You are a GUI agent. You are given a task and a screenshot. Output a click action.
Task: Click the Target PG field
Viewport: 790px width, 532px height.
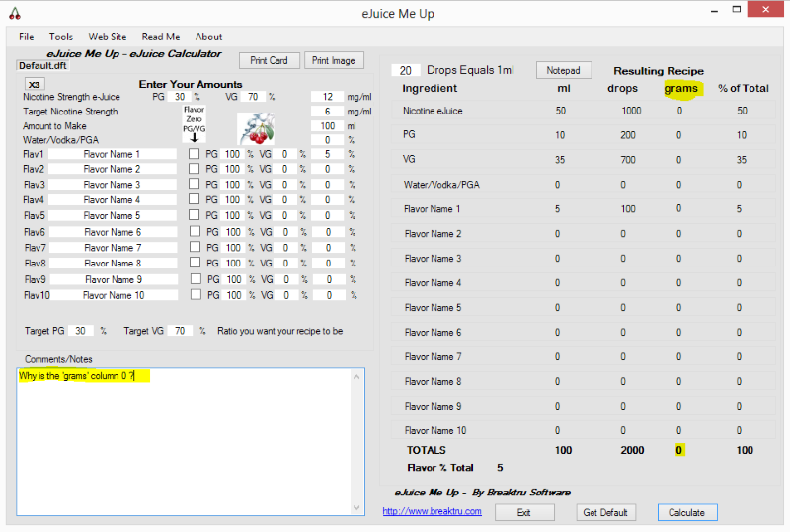(81, 331)
